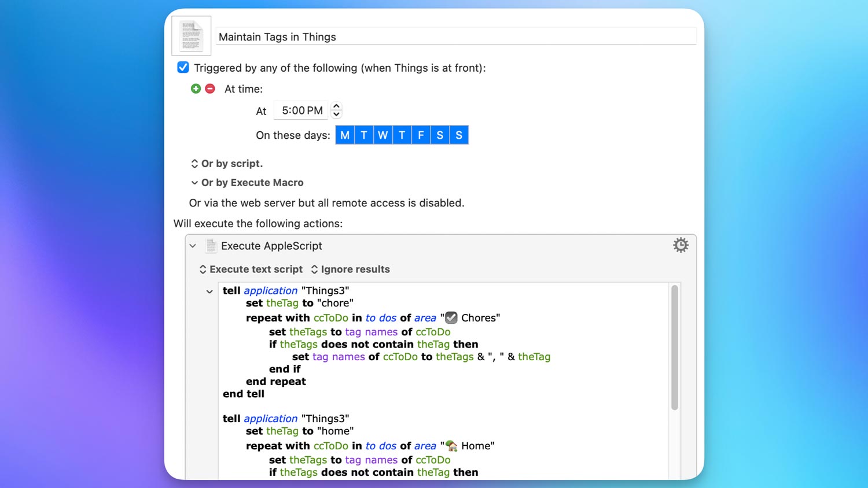Collapse the script text disclosure chevron

click(209, 291)
